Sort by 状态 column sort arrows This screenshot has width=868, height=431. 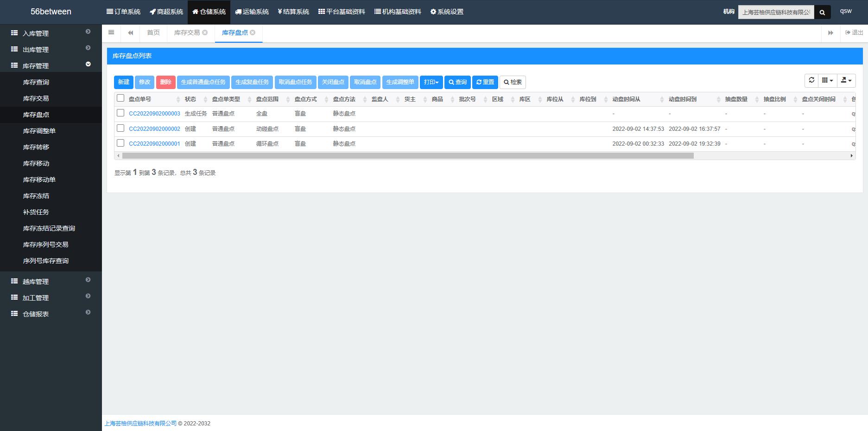coord(205,99)
